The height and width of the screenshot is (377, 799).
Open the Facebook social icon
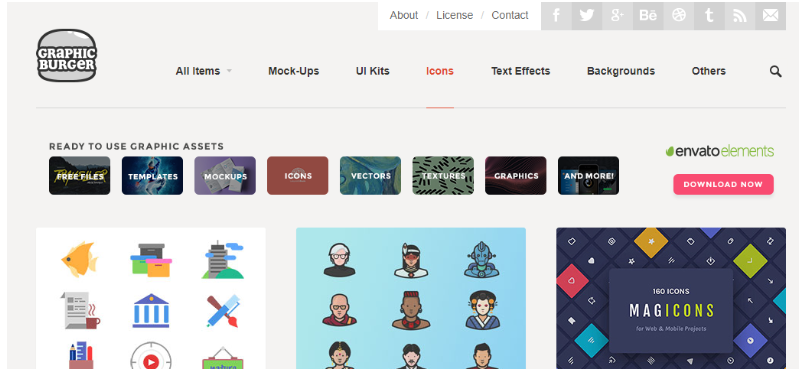click(556, 15)
